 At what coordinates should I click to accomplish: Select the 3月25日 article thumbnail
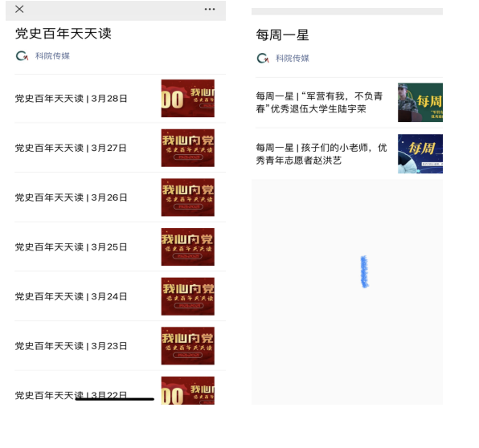pyautogui.click(x=188, y=247)
